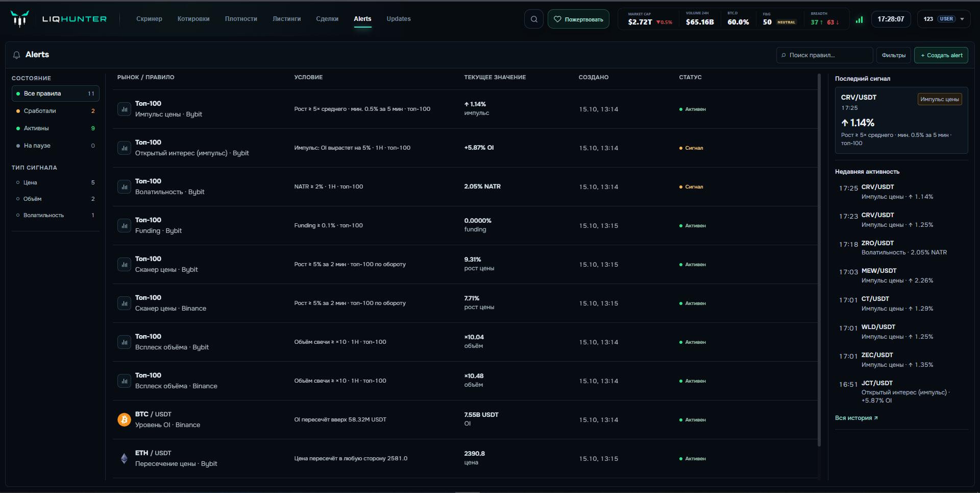Go to the Плотности tab
The image size is (980, 493).
click(241, 19)
